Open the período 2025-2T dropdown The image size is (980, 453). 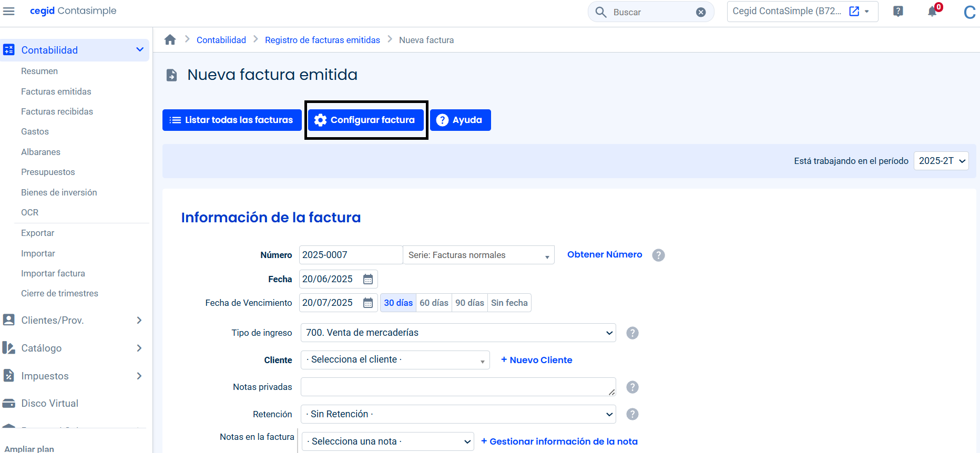coord(941,161)
